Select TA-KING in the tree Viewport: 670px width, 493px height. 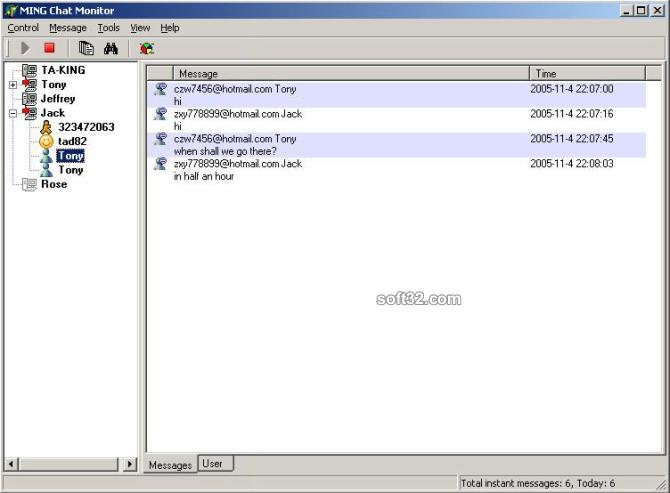[63, 70]
